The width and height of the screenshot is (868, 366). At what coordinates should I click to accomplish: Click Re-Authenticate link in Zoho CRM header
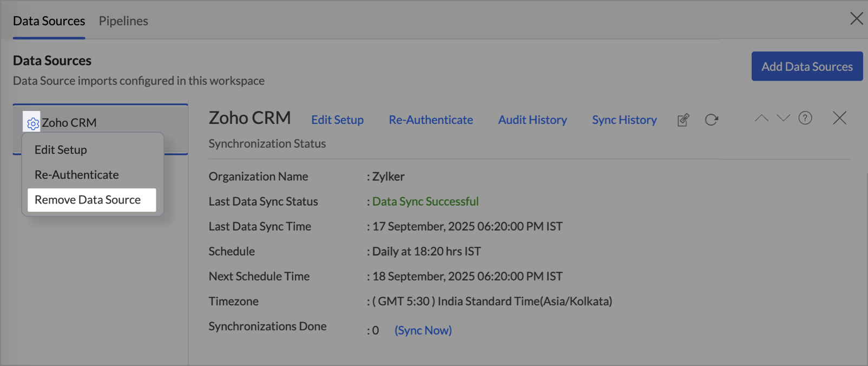click(x=431, y=120)
